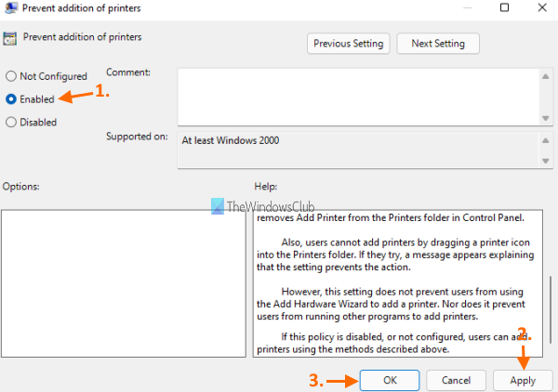Click the Supported on box down arrow
Screen dimensions: 558x392
coord(546,162)
